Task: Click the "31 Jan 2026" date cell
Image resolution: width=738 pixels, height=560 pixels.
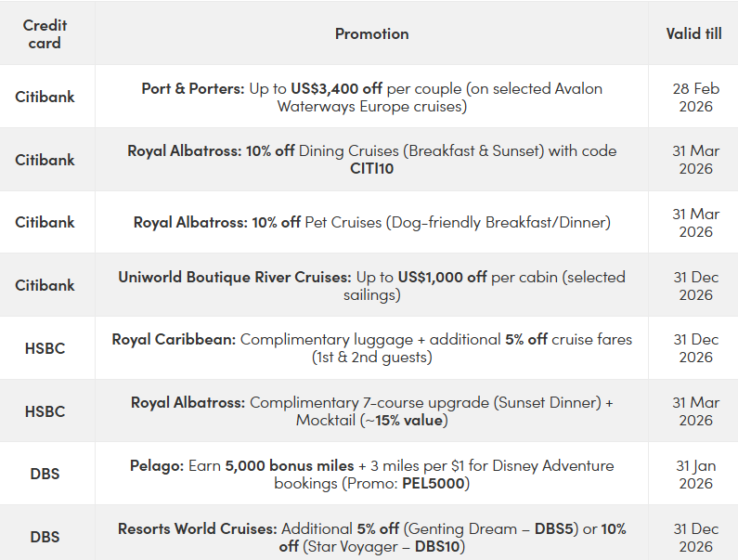Action: (695, 474)
